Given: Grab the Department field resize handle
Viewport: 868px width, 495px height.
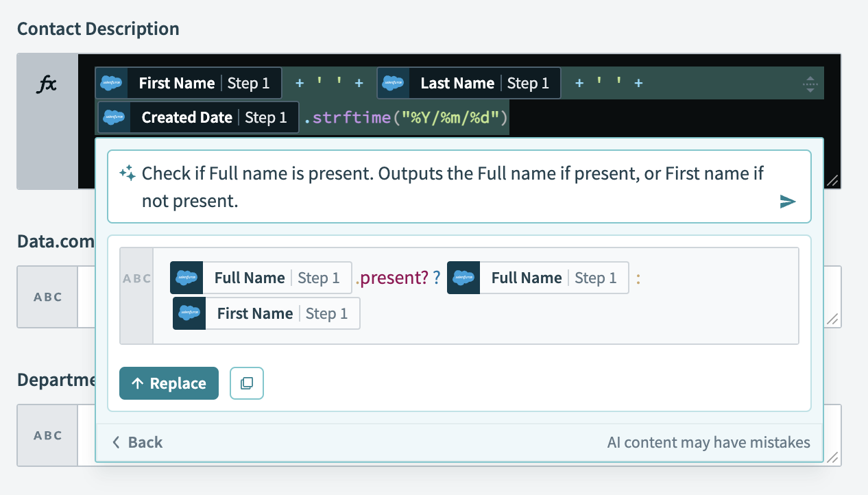Looking at the screenshot, I should (832, 457).
